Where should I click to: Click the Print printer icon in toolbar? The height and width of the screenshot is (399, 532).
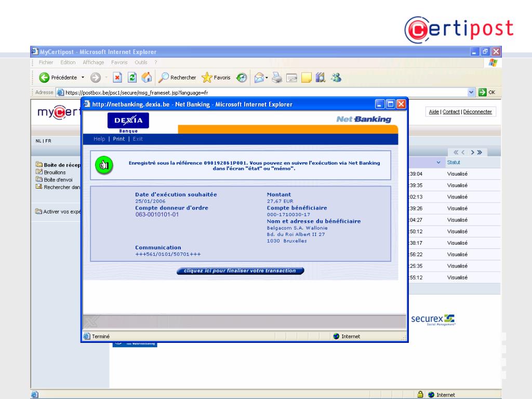click(277, 78)
